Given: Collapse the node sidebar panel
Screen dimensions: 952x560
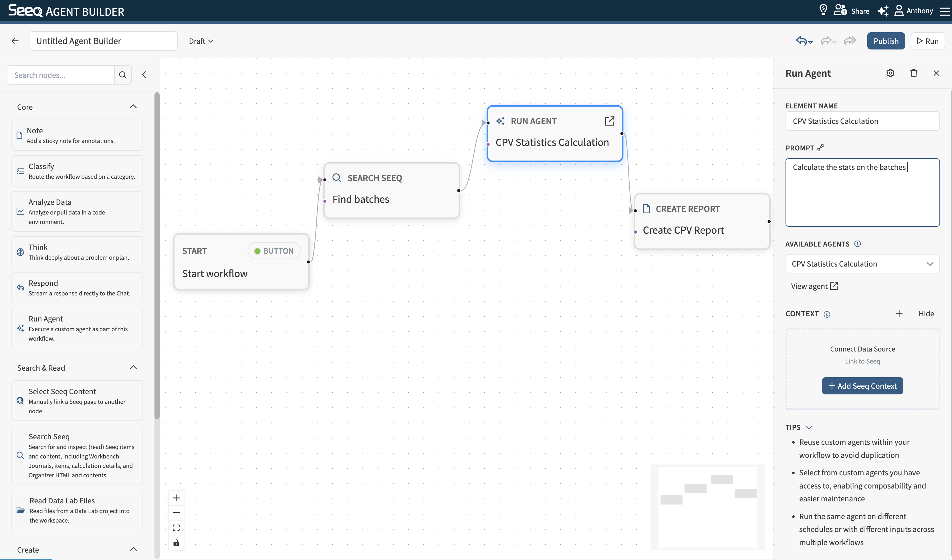Looking at the screenshot, I should click(x=144, y=75).
